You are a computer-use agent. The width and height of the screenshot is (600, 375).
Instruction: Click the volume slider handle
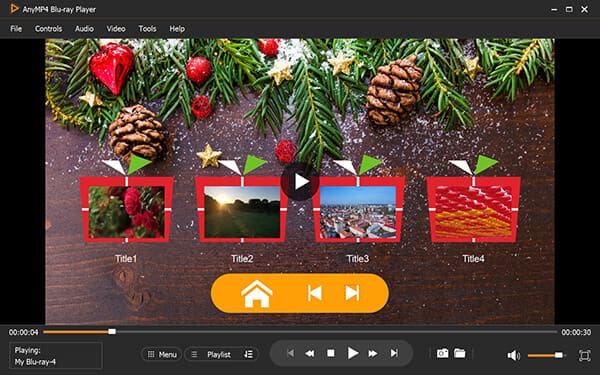click(559, 355)
